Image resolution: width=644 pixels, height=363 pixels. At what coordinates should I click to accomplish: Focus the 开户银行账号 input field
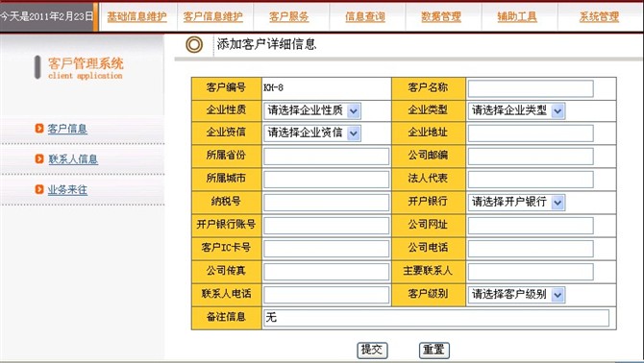point(327,226)
